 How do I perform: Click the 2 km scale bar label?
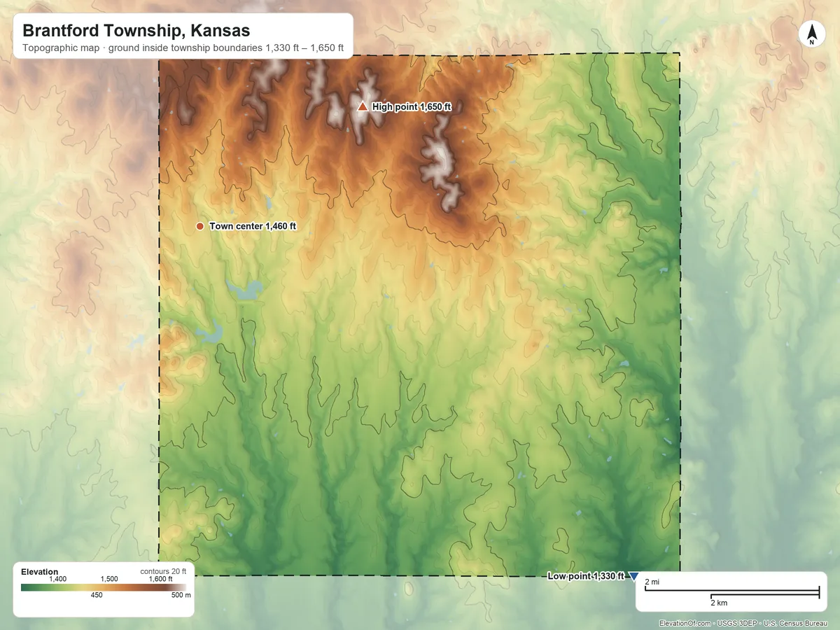(x=720, y=603)
